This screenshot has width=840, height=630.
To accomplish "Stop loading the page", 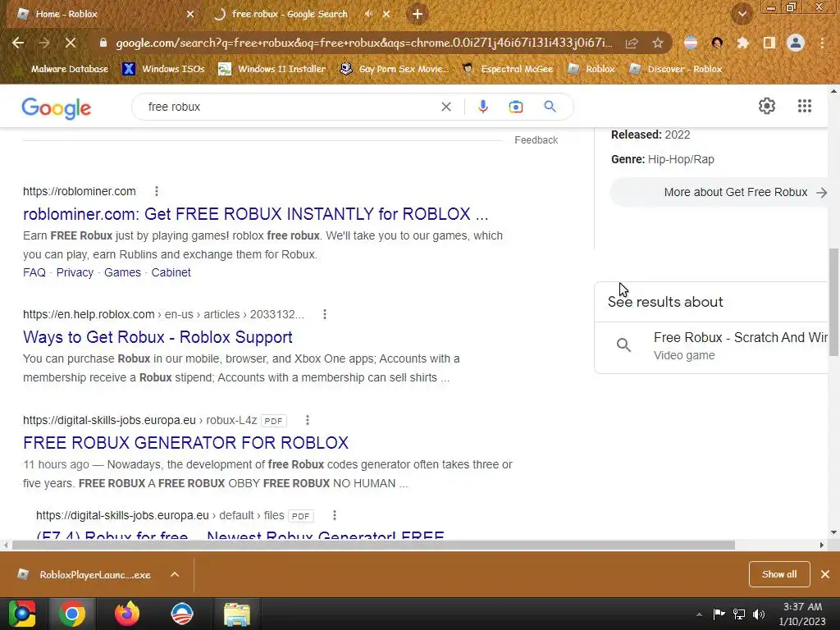I will click(71, 43).
